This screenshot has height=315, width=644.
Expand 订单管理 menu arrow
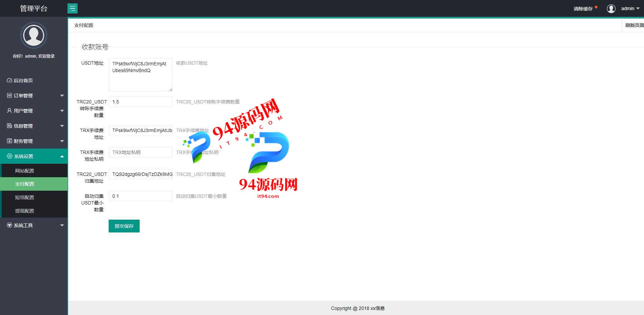[x=62, y=96]
